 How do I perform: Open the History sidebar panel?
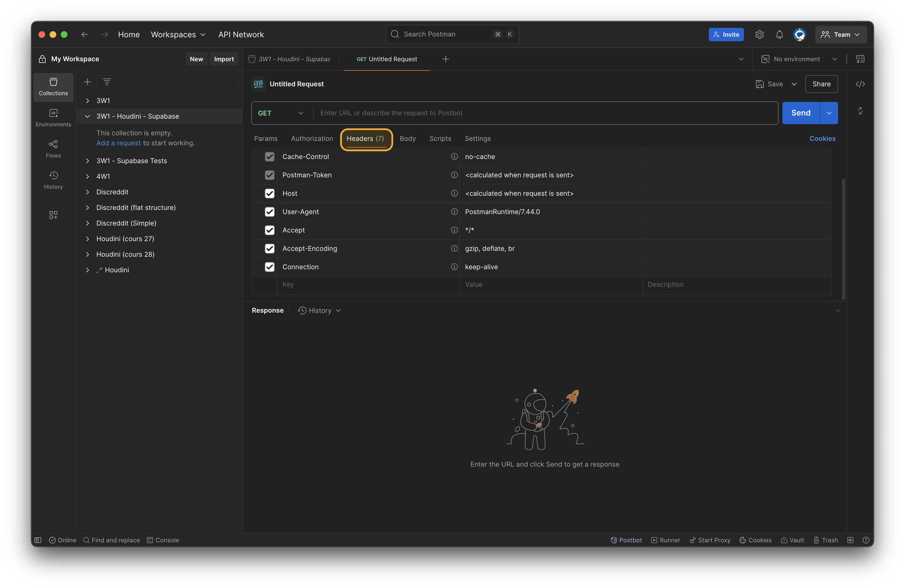pyautogui.click(x=53, y=180)
